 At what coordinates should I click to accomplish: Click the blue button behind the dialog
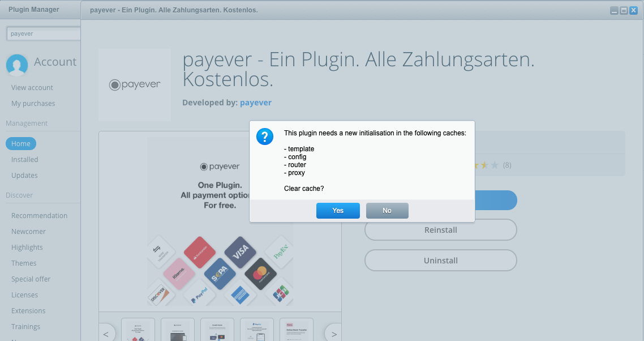click(x=496, y=201)
